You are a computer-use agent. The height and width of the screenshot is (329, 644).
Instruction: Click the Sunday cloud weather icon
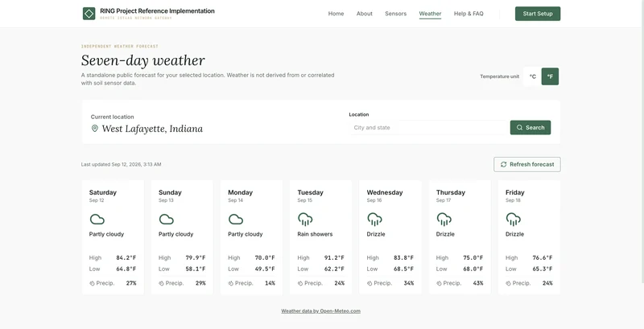(167, 219)
